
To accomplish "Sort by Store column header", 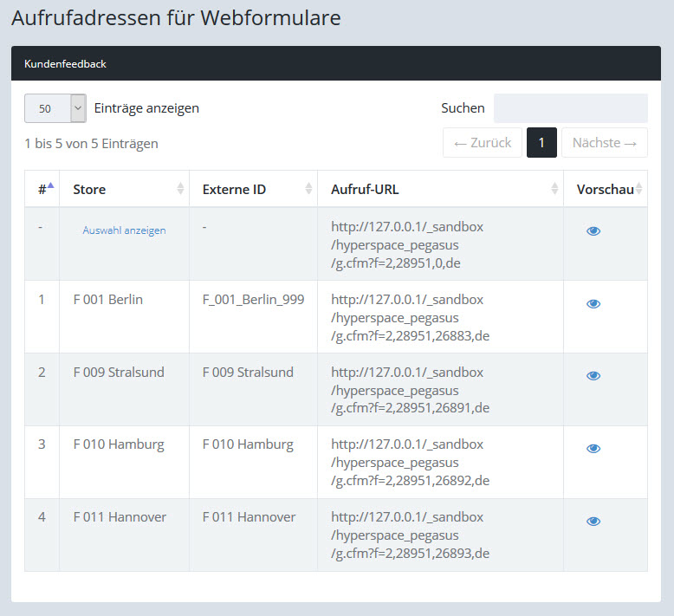I will pyautogui.click(x=124, y=189).
